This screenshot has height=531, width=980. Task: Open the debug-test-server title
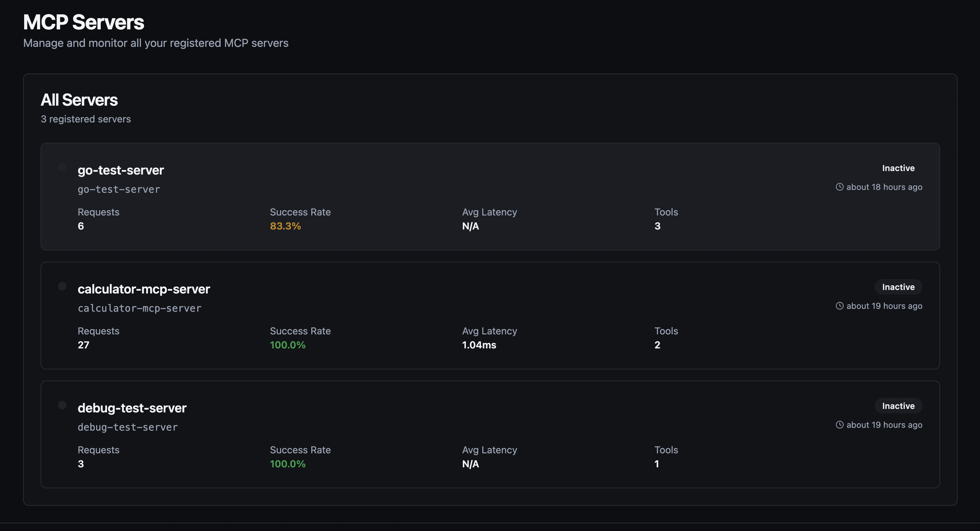pyautogui.click(x=132, y=408)
